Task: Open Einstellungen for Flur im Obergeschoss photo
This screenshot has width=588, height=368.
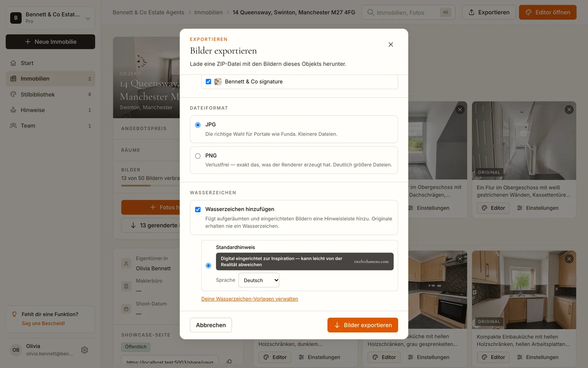Action: (537, 208)
